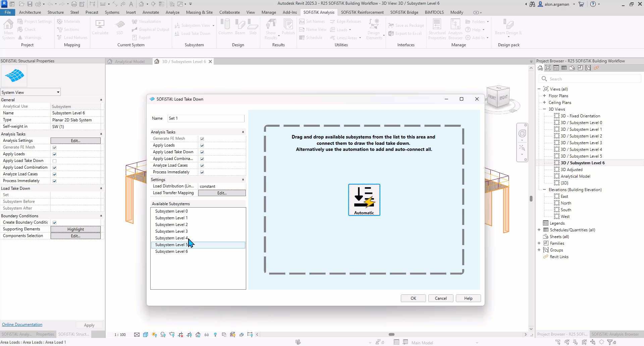The height and width of the screenshot is (346, 644).
Task: Open the System View dropdown
Action: click(31, 92)
